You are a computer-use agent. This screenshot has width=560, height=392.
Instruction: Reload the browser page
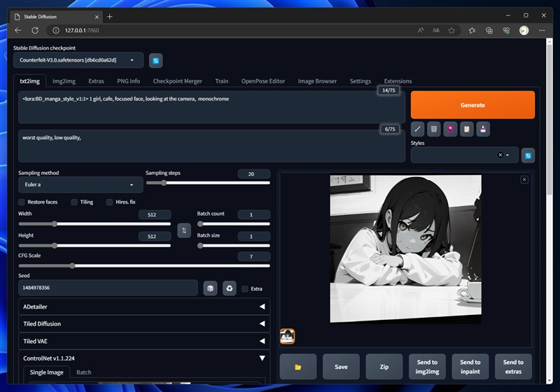(35, 30)
